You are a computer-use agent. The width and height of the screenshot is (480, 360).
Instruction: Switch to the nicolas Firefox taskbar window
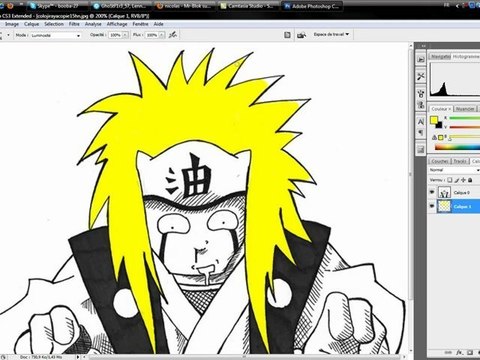185,6
